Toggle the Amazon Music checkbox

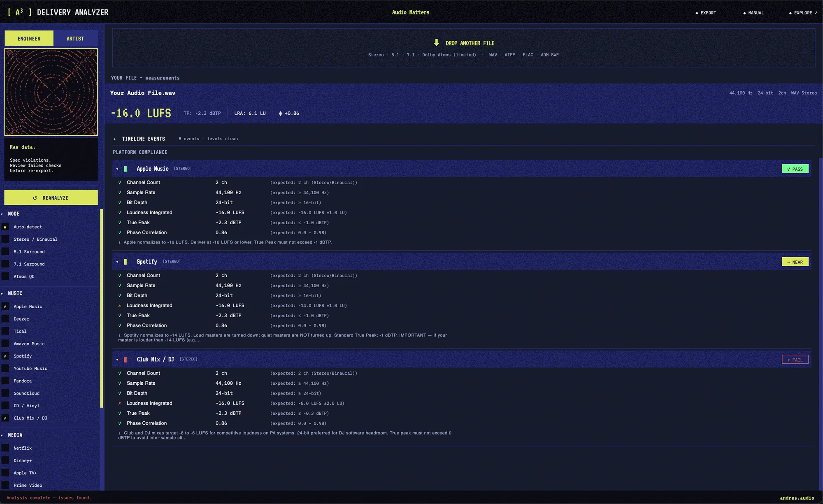coord(5,344)
